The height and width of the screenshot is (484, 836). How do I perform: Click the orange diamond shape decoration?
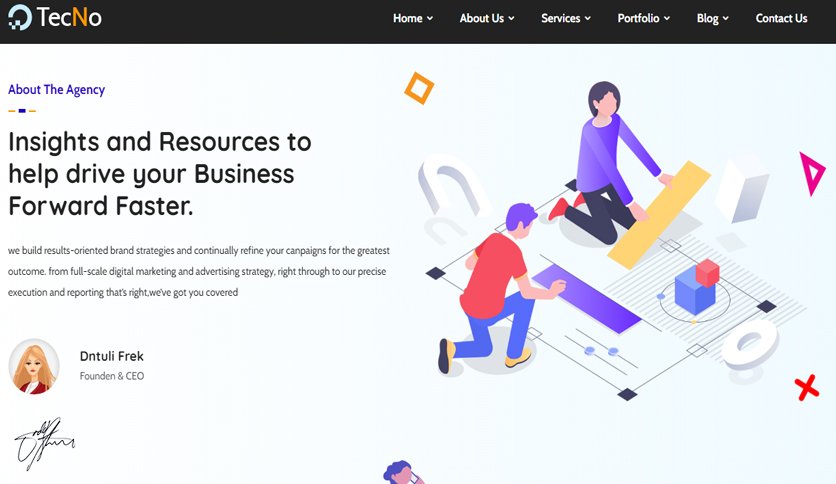[419, 88]
